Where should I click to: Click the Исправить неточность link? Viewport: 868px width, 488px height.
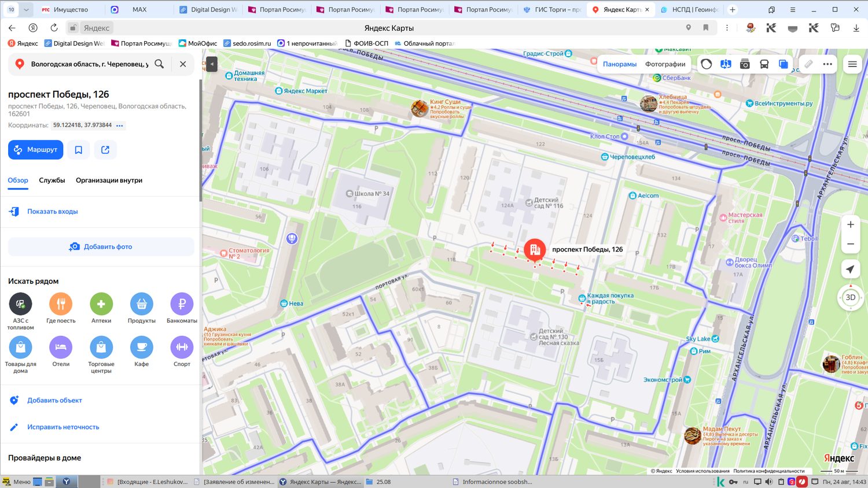point(63,427)
